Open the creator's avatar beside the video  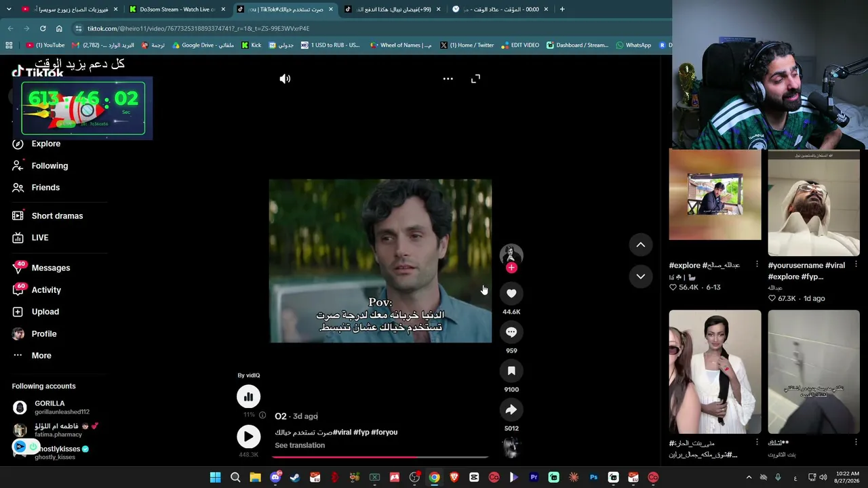pos(511,254)
